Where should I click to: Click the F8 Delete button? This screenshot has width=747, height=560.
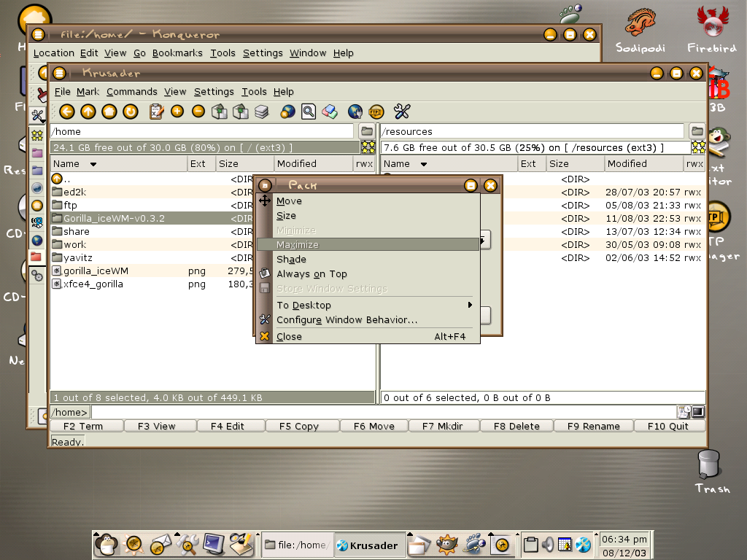click(x=517, y=426)
